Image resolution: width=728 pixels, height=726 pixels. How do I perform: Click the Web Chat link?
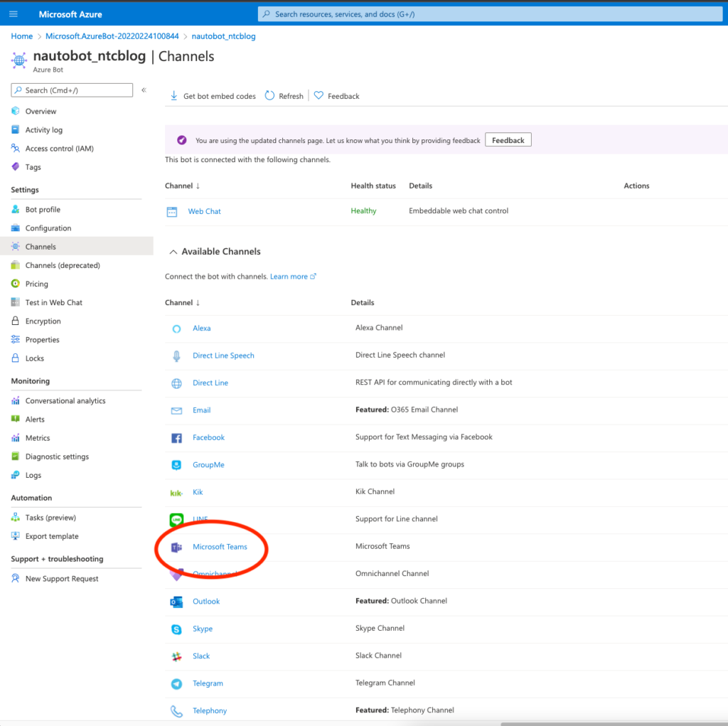(204, 211)
